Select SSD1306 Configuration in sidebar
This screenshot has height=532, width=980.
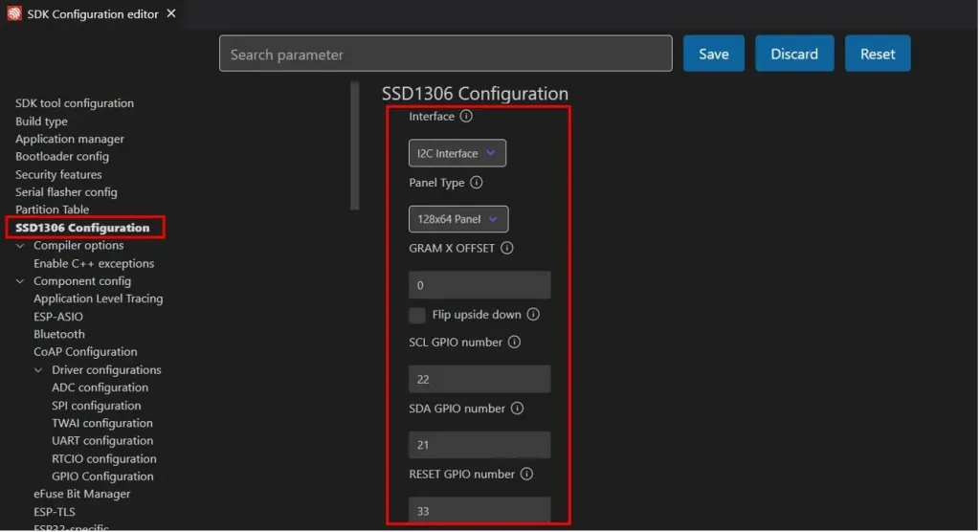click(x=82, y=228)
